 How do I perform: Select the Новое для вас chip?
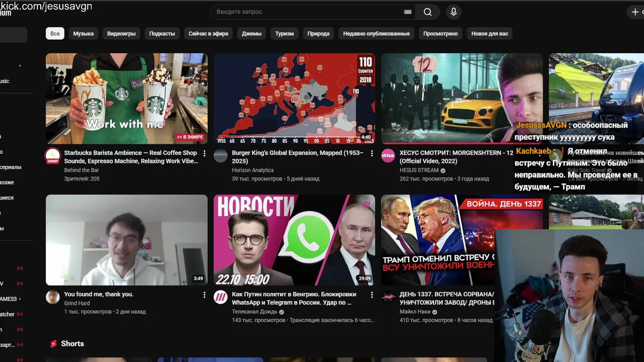pyautogui.click(x=490, y=34)
